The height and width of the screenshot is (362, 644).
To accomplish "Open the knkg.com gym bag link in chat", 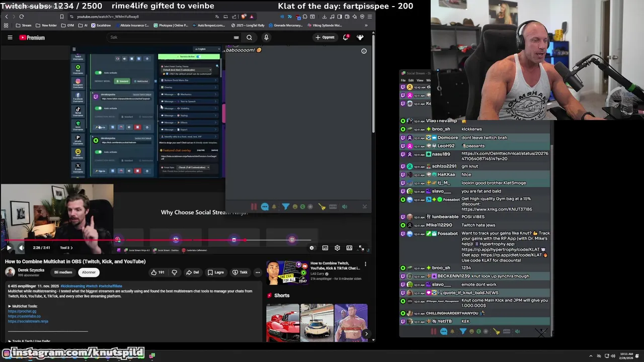I will point(497,209).
